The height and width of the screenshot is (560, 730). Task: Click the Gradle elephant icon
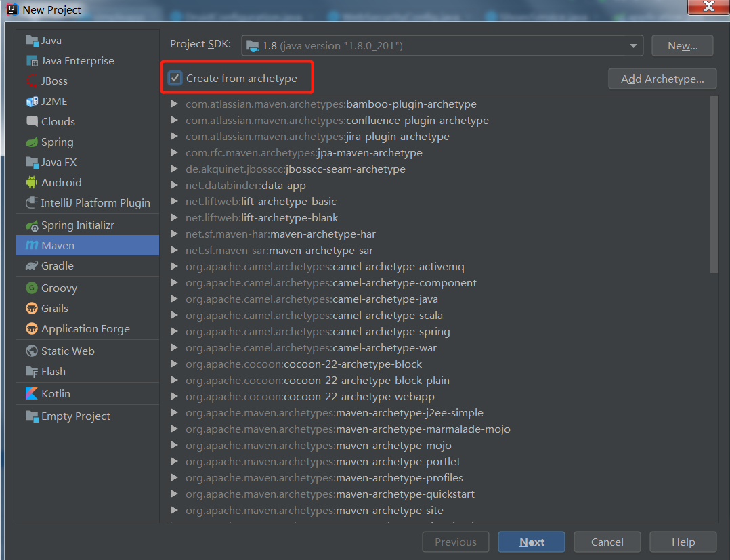tap(32, 266)
